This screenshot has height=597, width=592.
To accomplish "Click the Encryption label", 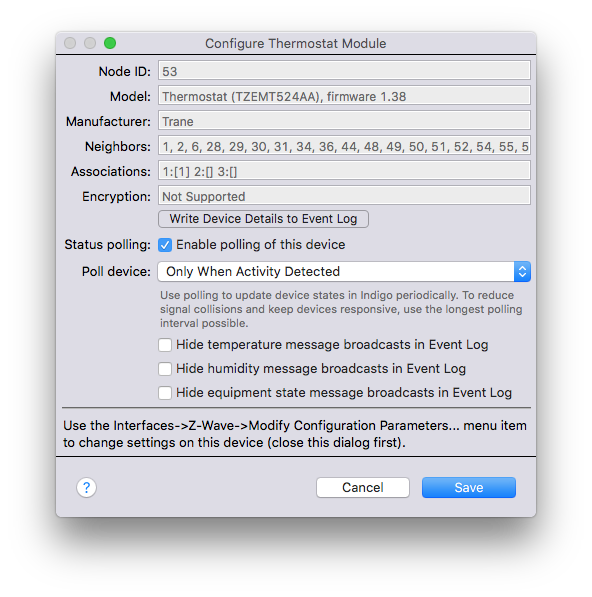I will (x=116, y=196).
